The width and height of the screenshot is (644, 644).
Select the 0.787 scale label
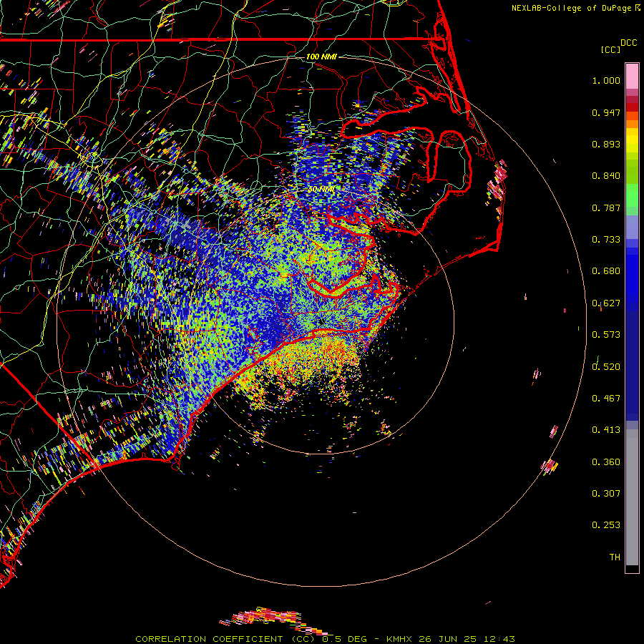pyautogui.click(x=606, y=208)
